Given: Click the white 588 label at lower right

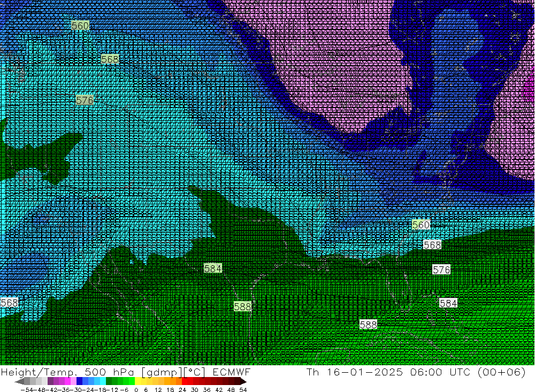Looking at the screenshot, I should pyautogui.click(x=369, y=325).
